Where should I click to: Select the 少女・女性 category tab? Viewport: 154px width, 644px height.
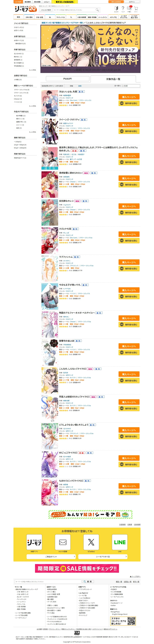tap(39, 17)
